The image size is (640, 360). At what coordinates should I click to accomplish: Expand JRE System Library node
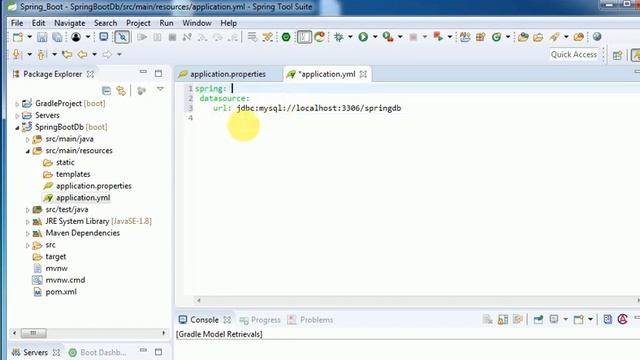click(27, 222)
